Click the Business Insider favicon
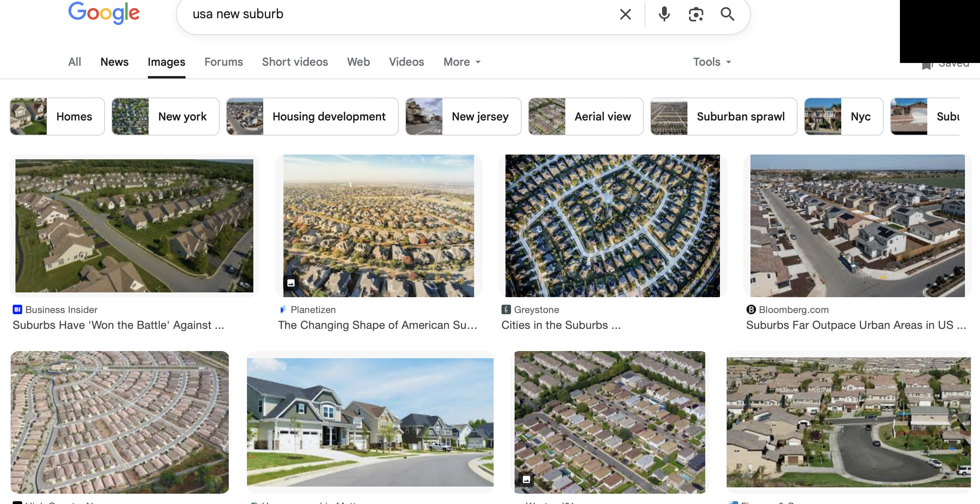 click(x=17, y=309)
